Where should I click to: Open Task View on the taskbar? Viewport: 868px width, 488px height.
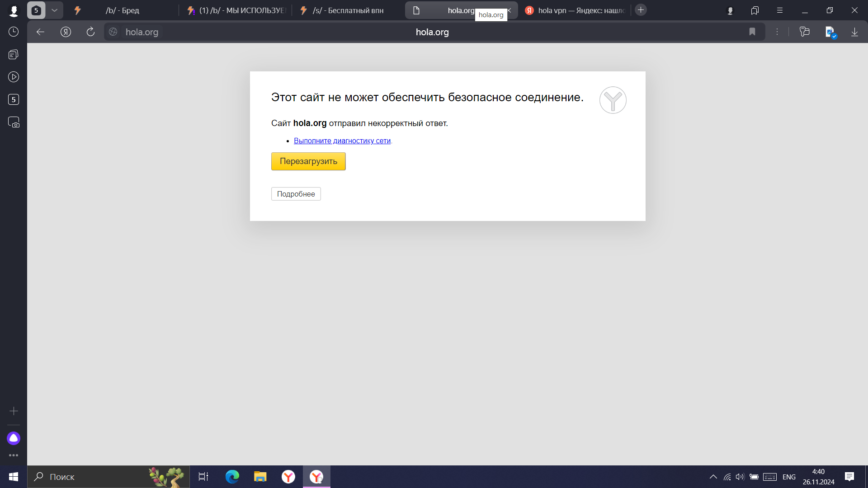click(203, 477)
